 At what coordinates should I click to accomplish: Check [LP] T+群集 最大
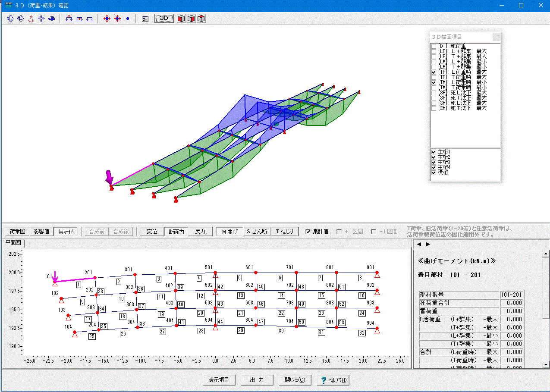pos(434,56)
